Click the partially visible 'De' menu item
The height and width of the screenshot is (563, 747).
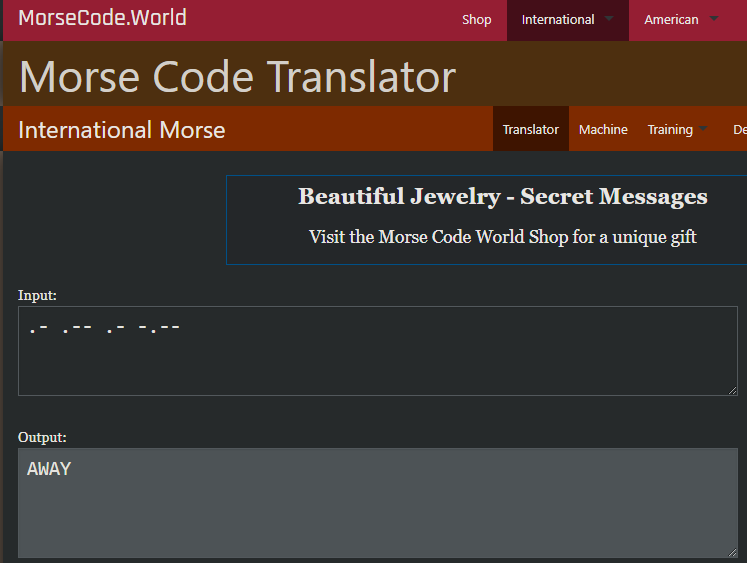coord(739,129)
